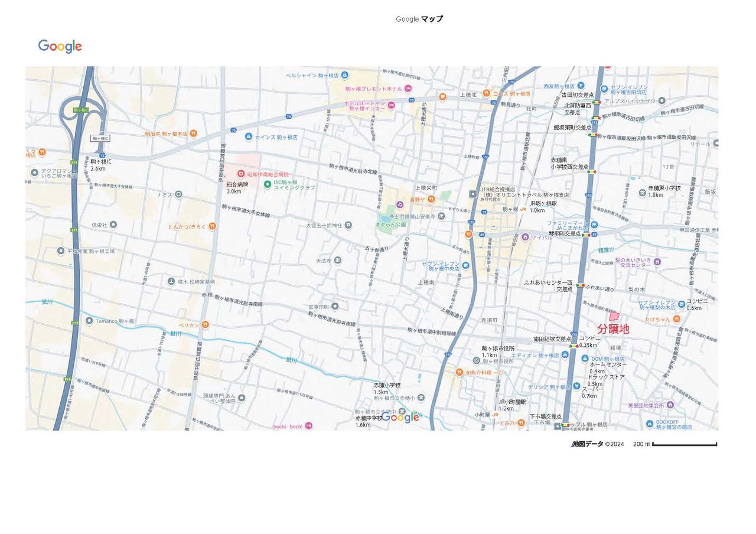Click the ペリカン restaurant pin
756x534 pixels.
[x=205, y=325]
